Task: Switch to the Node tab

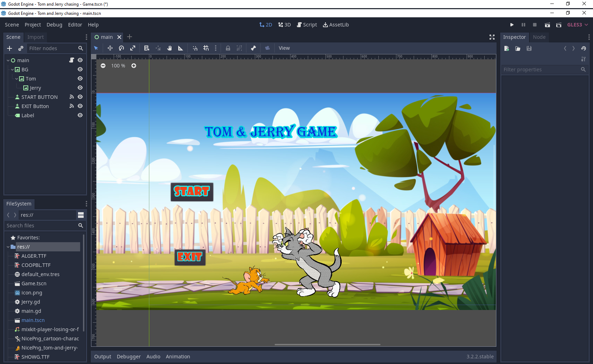Action: tap(539, 37)
